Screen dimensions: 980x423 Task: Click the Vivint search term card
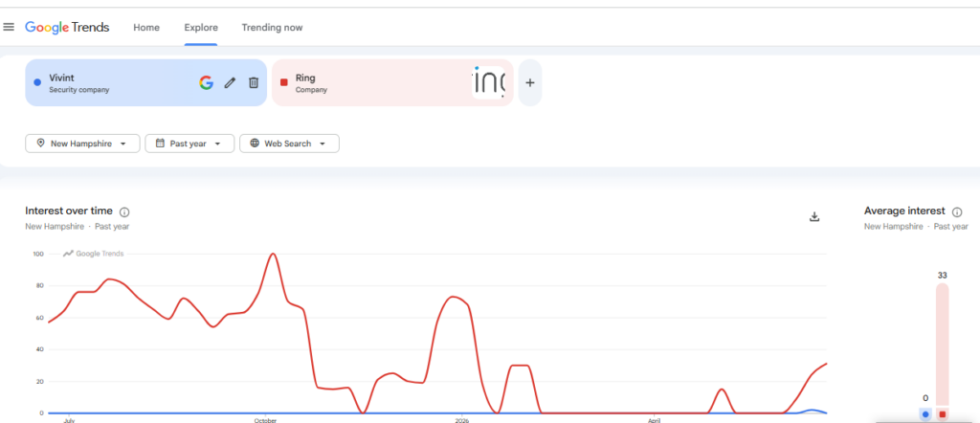[x=145, y=82]
